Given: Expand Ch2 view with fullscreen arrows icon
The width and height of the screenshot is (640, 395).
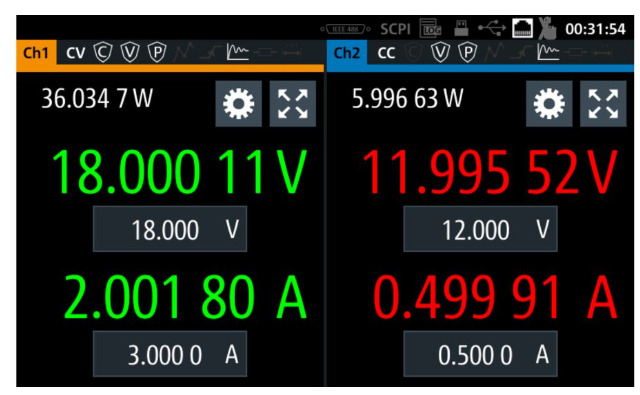Looking at the screenshot, I should (603, 104).
